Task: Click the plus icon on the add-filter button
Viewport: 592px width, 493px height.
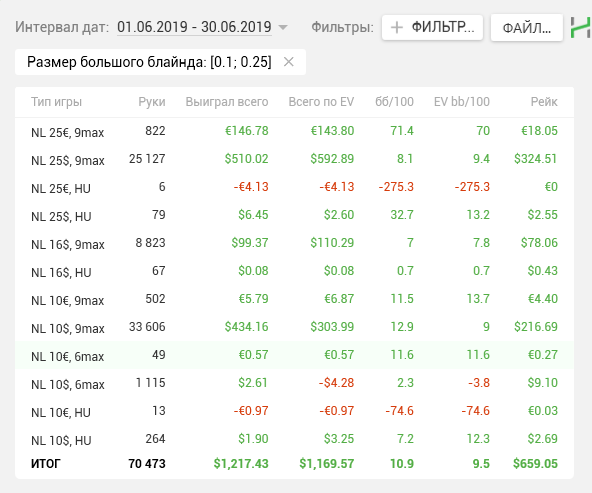Action: [x=397, y=28]
